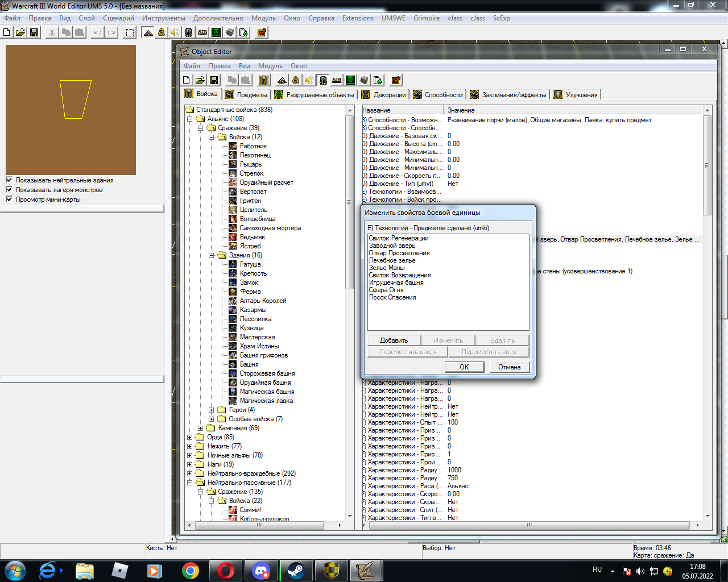The height and width of the screenshot is (582, 728).
Task: Click properties list vertical scrollbar thumb
Action: 707,165
